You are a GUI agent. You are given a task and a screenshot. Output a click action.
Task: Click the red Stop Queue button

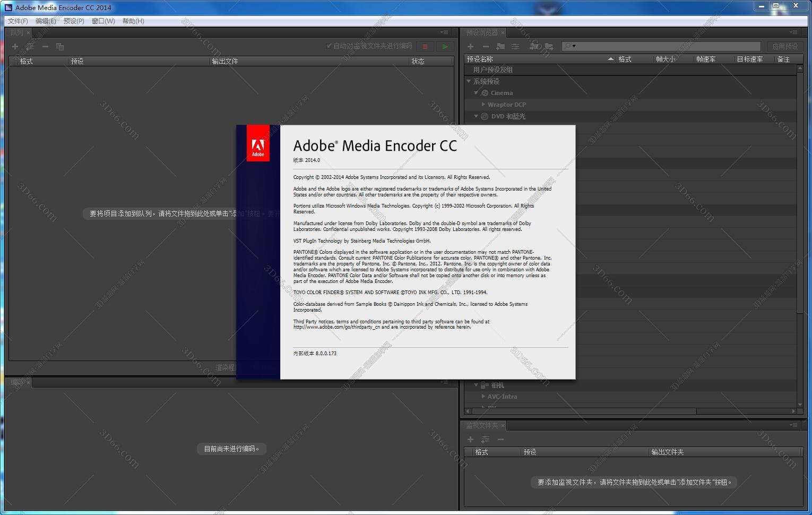[425, 47]
